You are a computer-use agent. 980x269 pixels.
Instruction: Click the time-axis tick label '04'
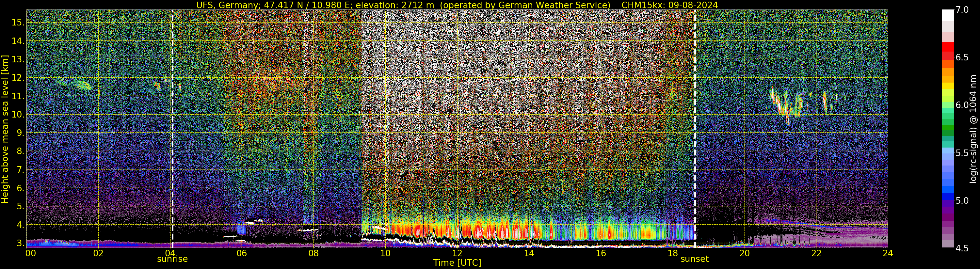pos(170,253)
